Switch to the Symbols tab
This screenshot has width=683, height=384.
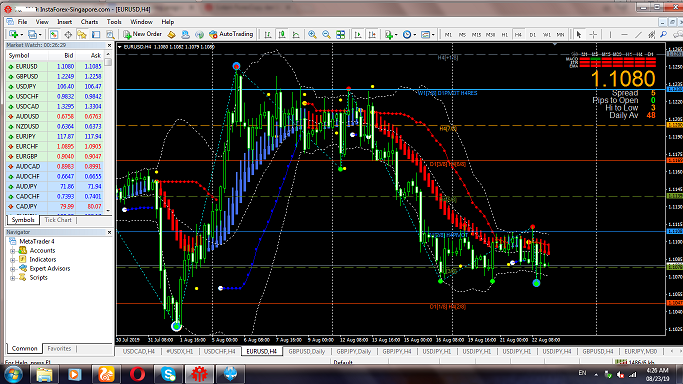pyautogui.click(x=23, y=220)
